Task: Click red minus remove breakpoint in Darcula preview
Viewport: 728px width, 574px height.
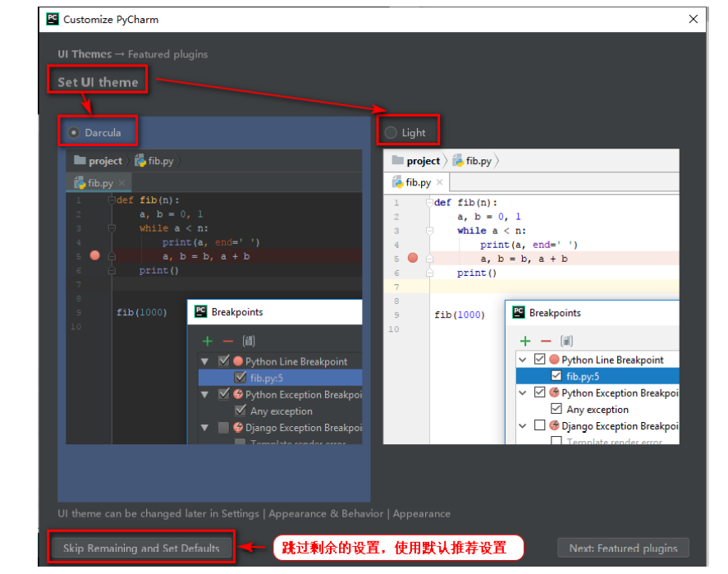Action: pyautogui.click(x=228, y=342)
